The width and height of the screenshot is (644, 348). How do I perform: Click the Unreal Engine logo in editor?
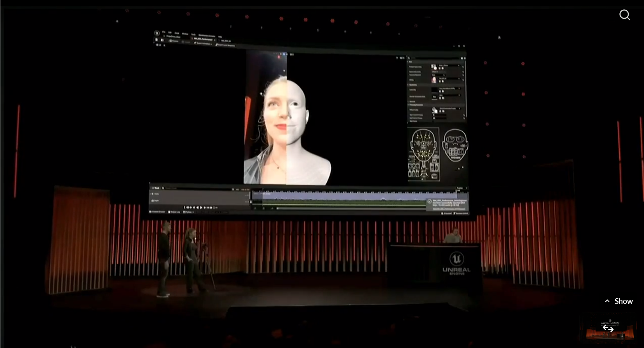157,33
